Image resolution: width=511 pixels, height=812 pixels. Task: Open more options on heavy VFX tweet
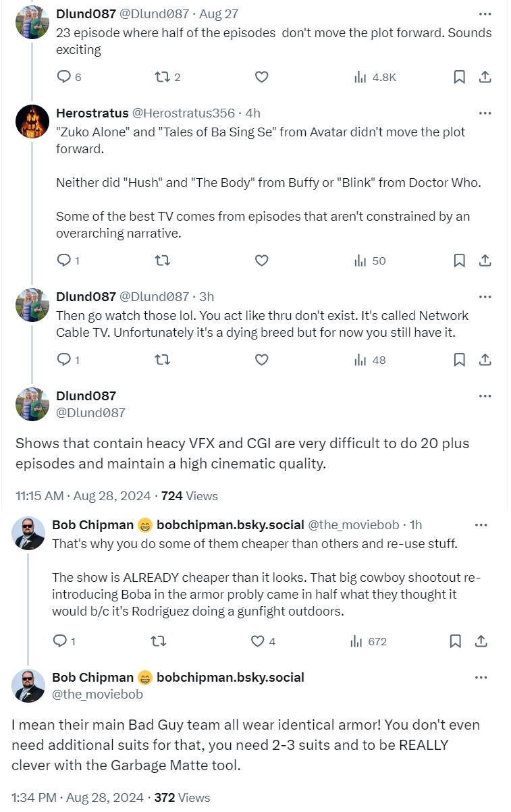[485, 396]
